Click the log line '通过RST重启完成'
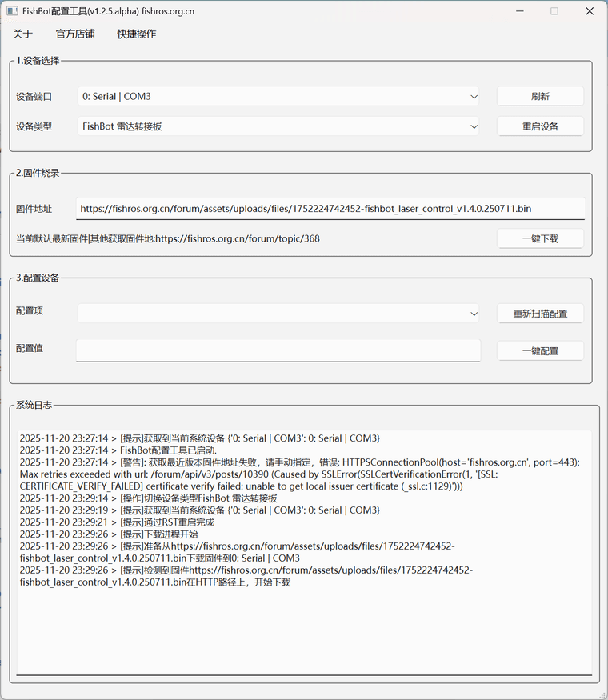608x700 pixels. click(117, 522)
